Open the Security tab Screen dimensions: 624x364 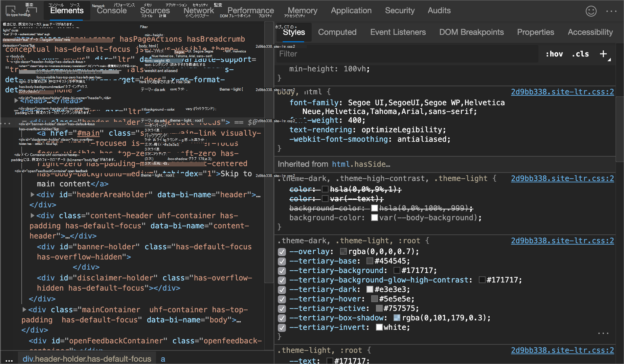pyautogui.click(x=400, y=10)
